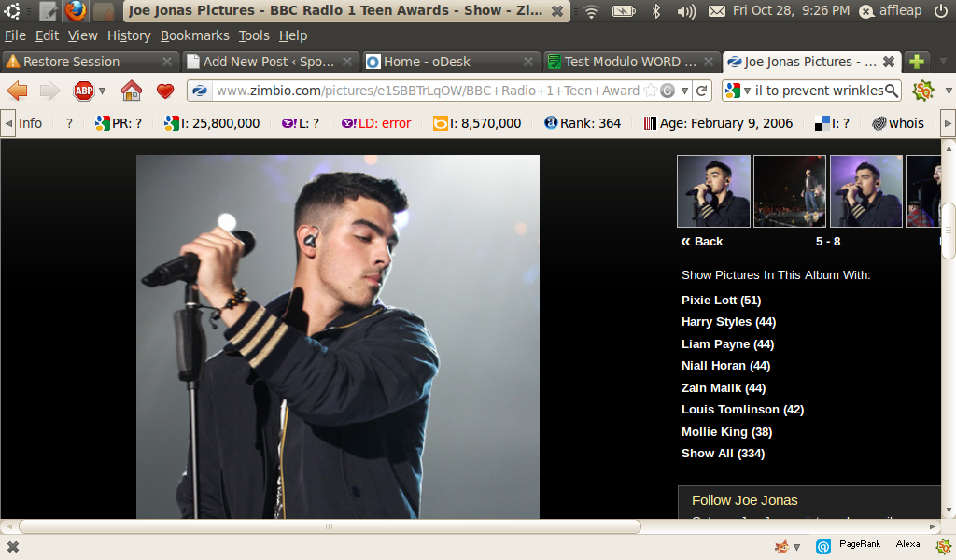The image size is (956, 560).
Task: Open the Adblock Plus ABP icon
Action: [83, 91]
